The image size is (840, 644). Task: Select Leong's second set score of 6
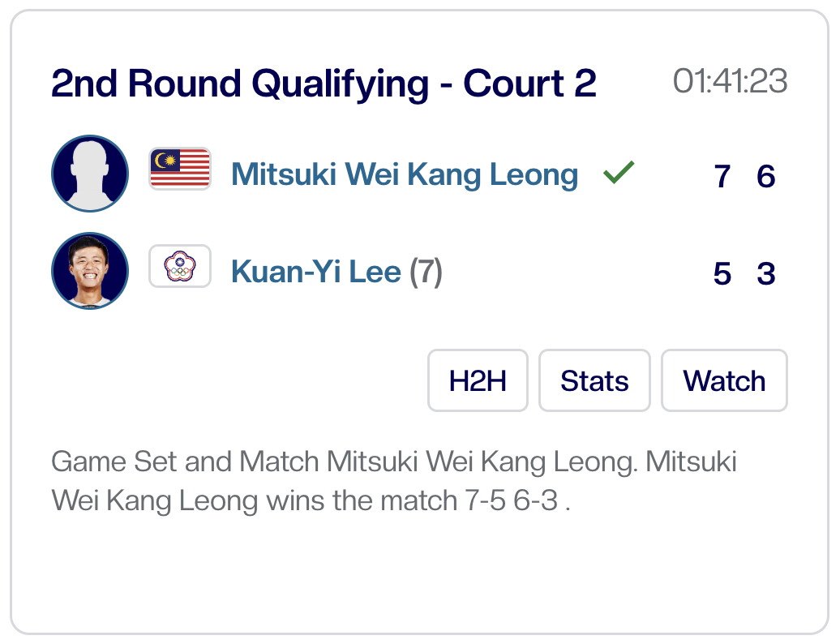(x=766, y=177)
